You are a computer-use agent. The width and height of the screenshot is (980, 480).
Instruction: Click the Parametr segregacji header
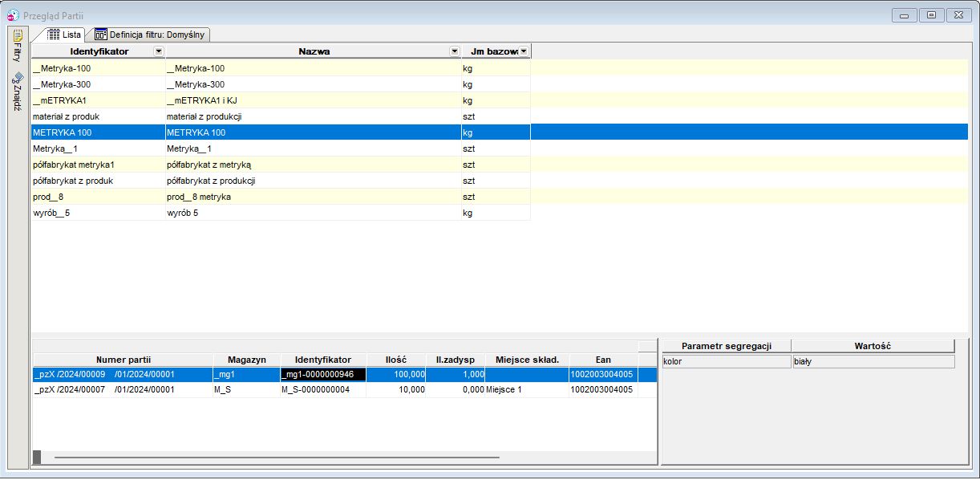point(727,346)
